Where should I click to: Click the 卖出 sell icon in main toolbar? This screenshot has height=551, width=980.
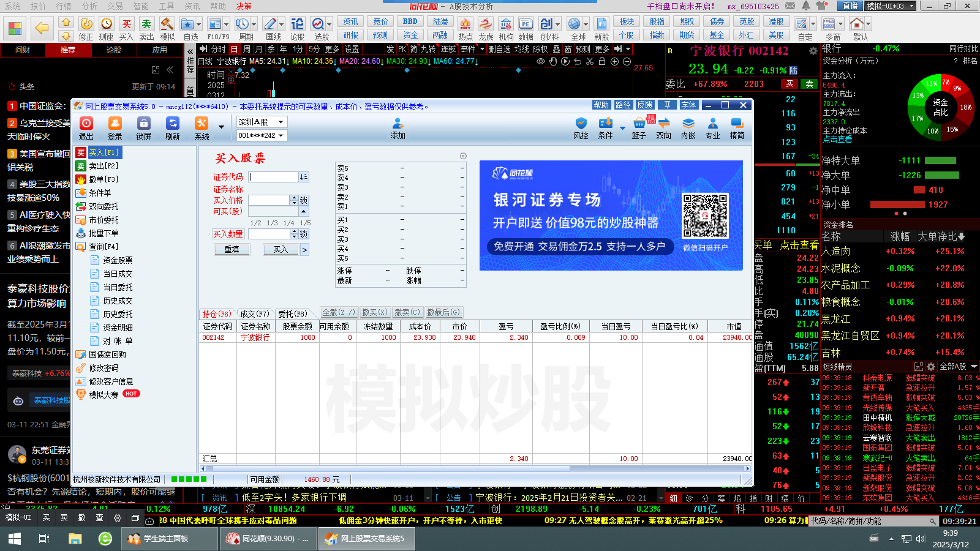(146, 28)
